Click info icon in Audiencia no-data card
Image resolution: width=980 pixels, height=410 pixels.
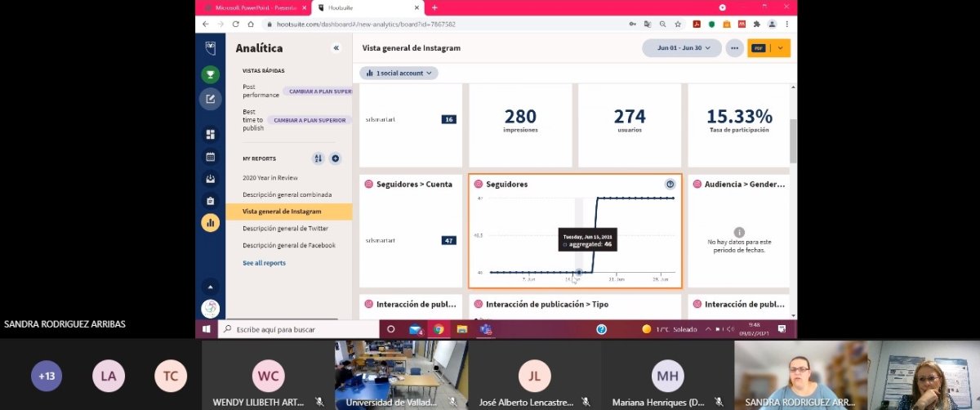click(739, 232)
